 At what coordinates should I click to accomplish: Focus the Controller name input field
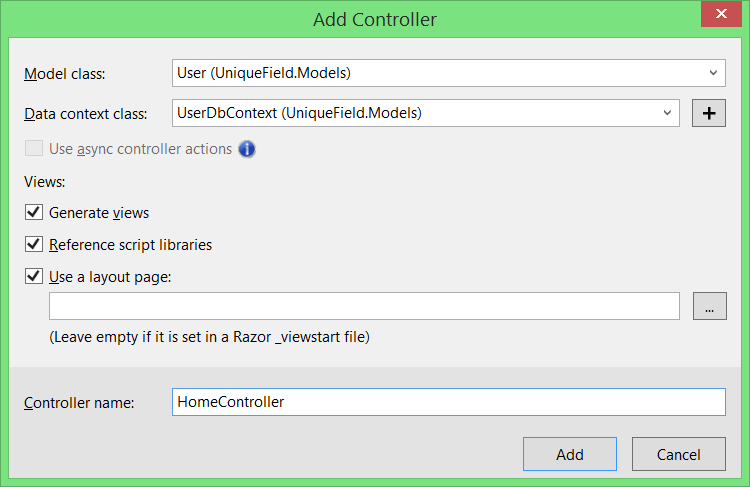click(448, 402)
